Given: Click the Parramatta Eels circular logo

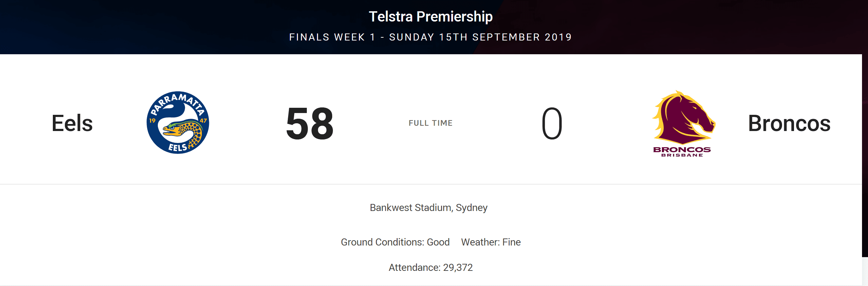Looking at the screenshot, I should 178,123.
